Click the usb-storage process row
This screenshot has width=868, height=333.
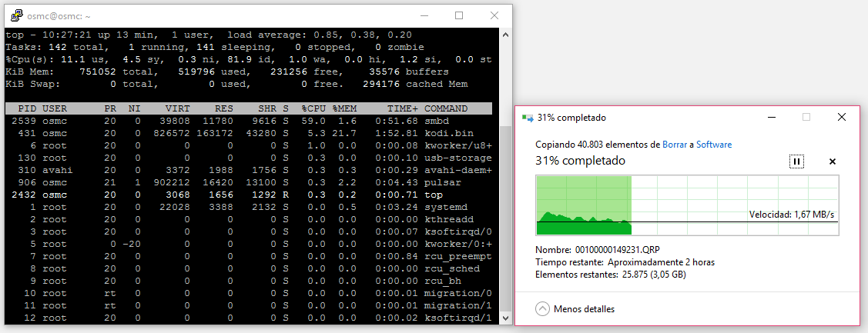click(x=249, y=158)
